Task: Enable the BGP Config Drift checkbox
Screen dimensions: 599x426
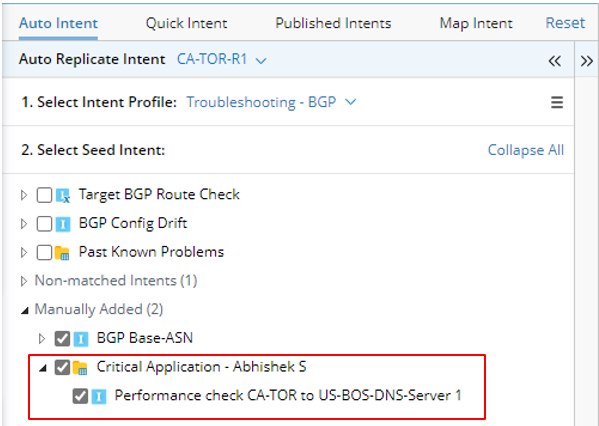Action: click(x=44, y=224)
